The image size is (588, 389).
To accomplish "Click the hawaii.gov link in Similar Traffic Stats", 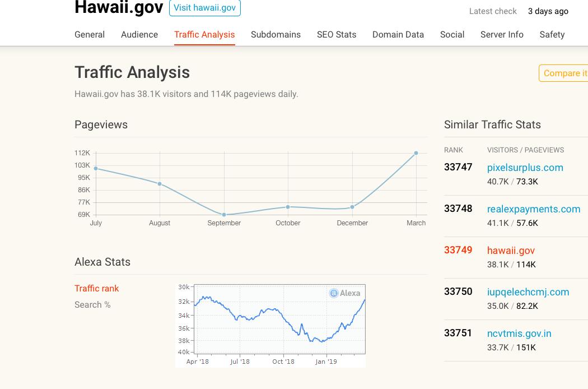I will (x=511, y=251).
